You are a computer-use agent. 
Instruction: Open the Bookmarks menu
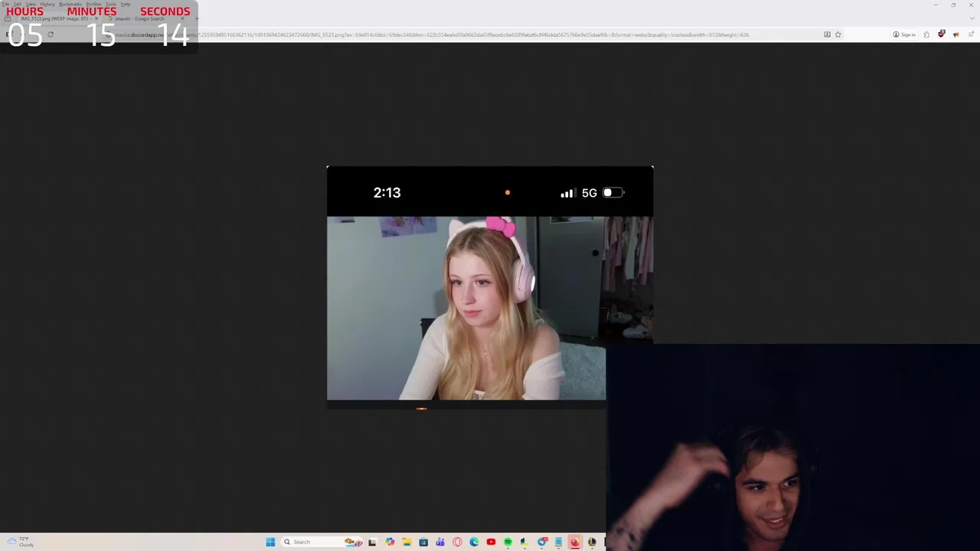(x=70, y=5)
